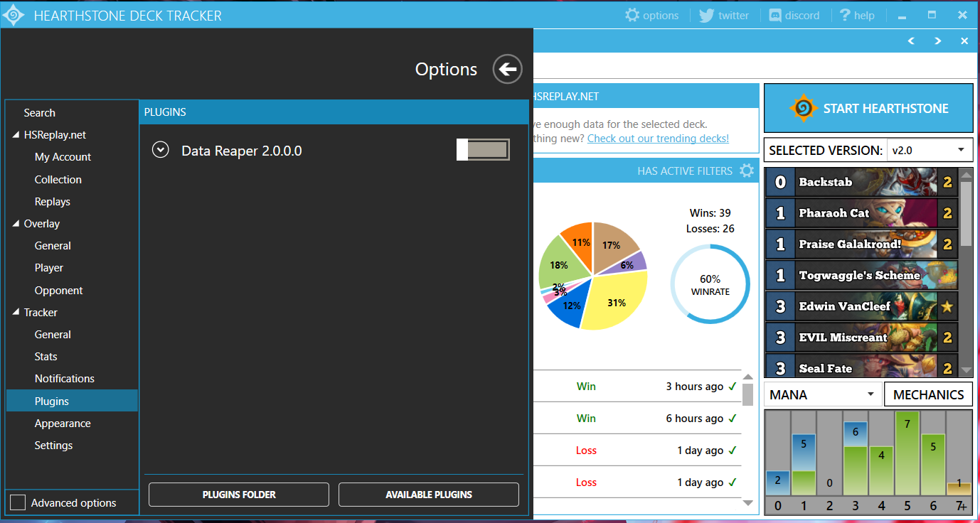Screen dimensions: 980x523
Task: Open Collection settings
Action: click(x=58, y=179)
